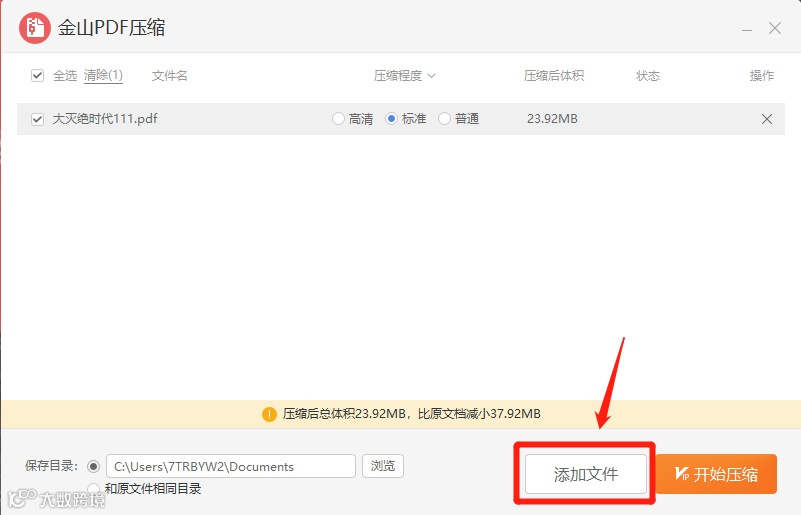Viewport: 801px width, 515px height.
Task: Click the 文件名 column header
Action: pos(170,76)
